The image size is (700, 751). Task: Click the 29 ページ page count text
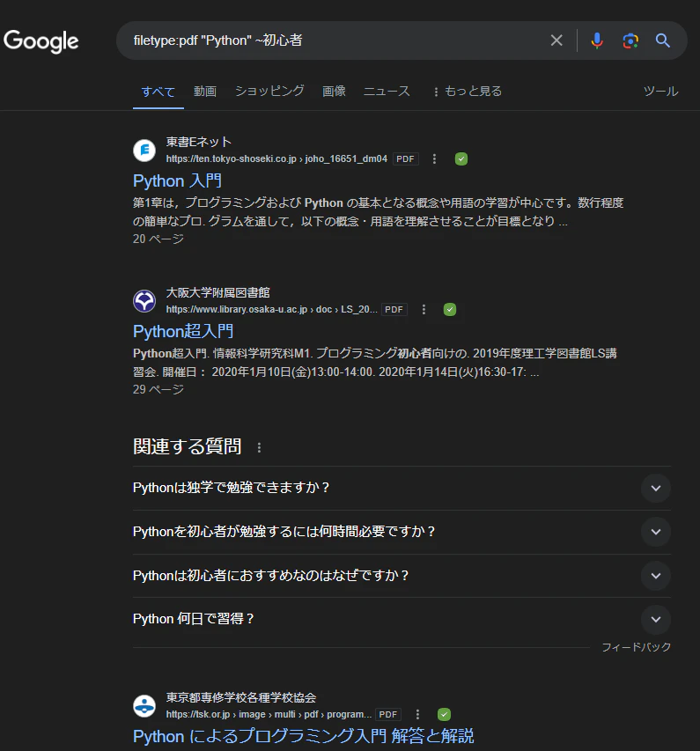tap(158, 389)
